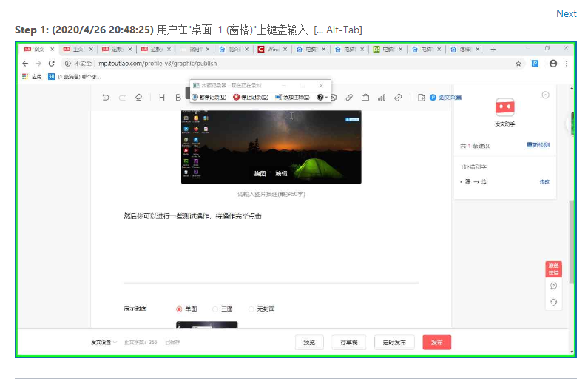Screen dimensions: 588x387
Task: Click the scrollbar down arrow at the bottom right
Action: [x=572, y=352]
